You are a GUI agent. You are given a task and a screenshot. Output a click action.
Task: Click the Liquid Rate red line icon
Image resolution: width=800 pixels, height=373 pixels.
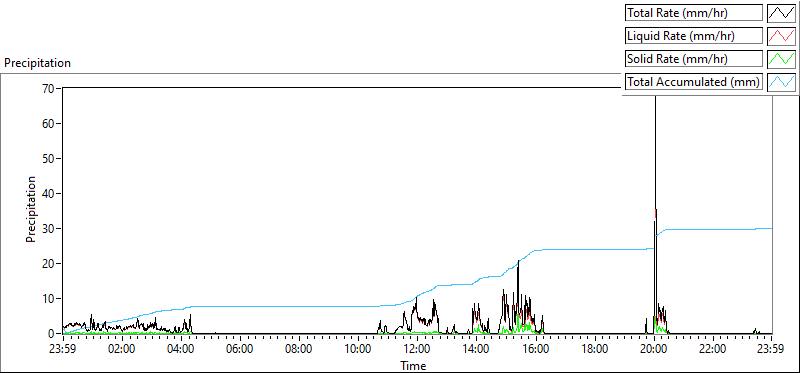(x=781, y=36)
